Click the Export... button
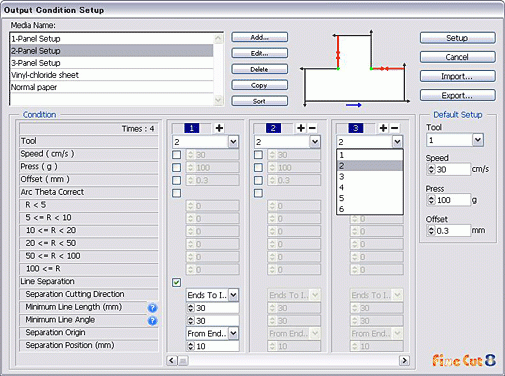The height and width of the screenshot is (376, 505). pos(457,96)
